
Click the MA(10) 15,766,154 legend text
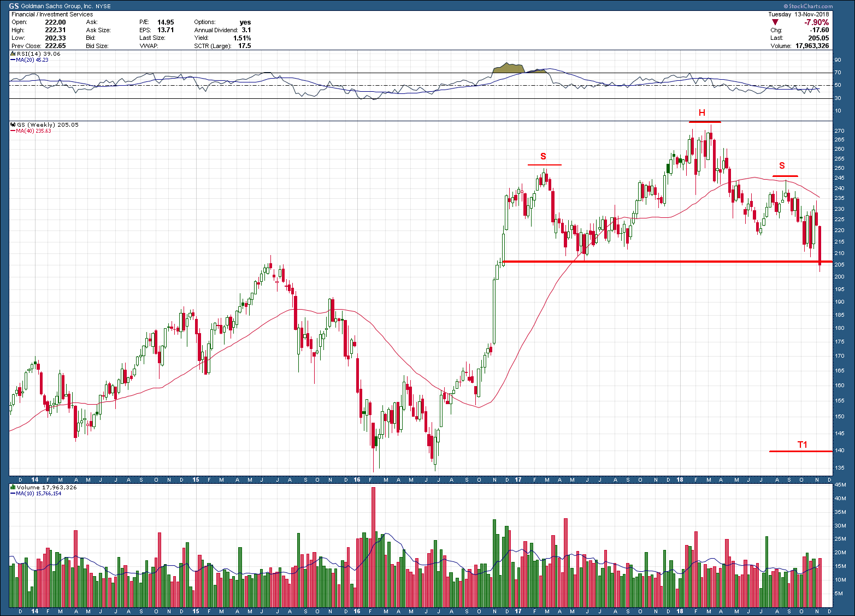(x=39, y=494)
